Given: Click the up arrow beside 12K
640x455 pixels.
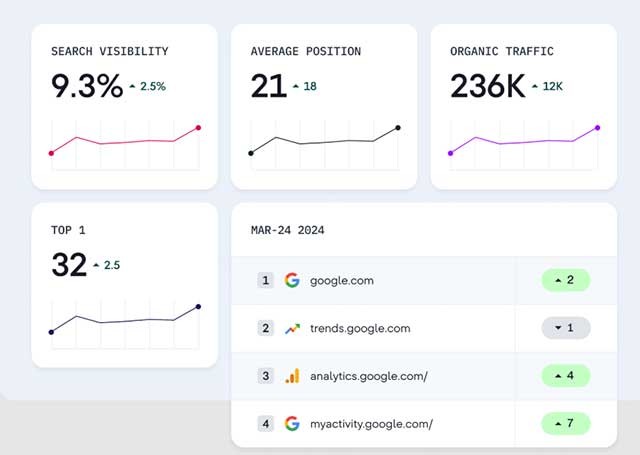Looking at the screenshot, I should 535,87.
